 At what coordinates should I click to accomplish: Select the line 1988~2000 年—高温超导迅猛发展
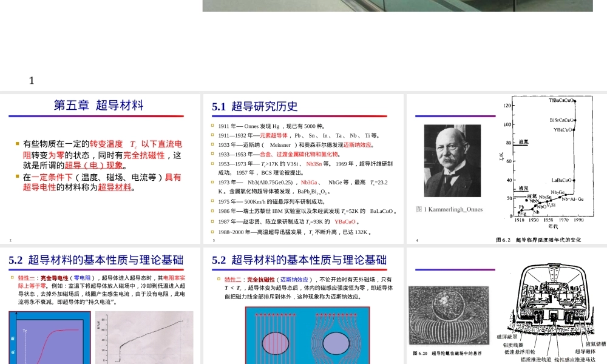(x=295, y=232)
